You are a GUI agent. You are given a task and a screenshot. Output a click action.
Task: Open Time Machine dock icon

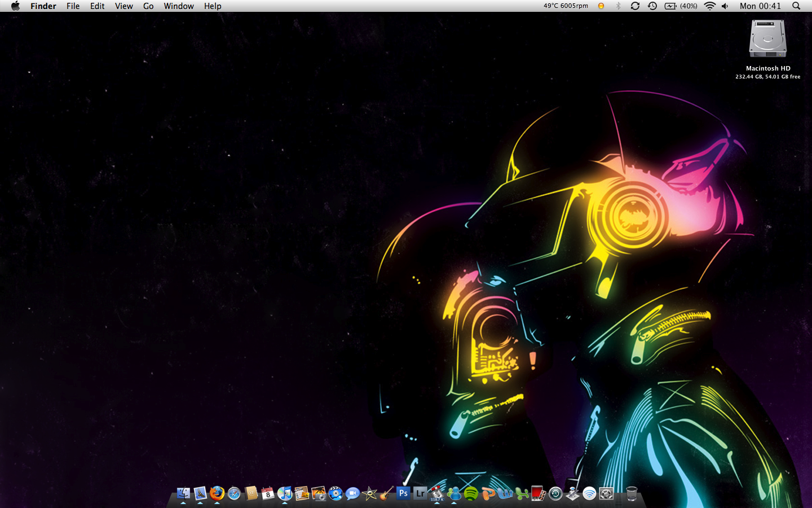pos(555,493)
